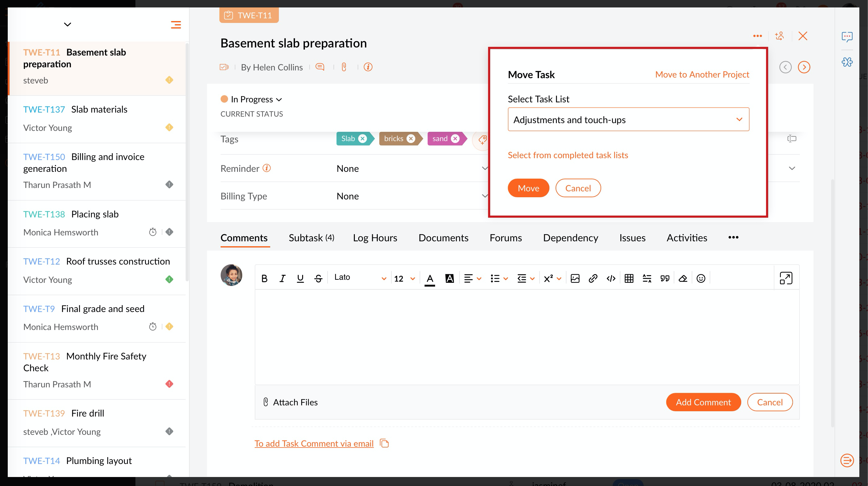The height and width of the screenshot is (486, 868).
Task: Remove the Slab tag
Action: coord(363,139)
